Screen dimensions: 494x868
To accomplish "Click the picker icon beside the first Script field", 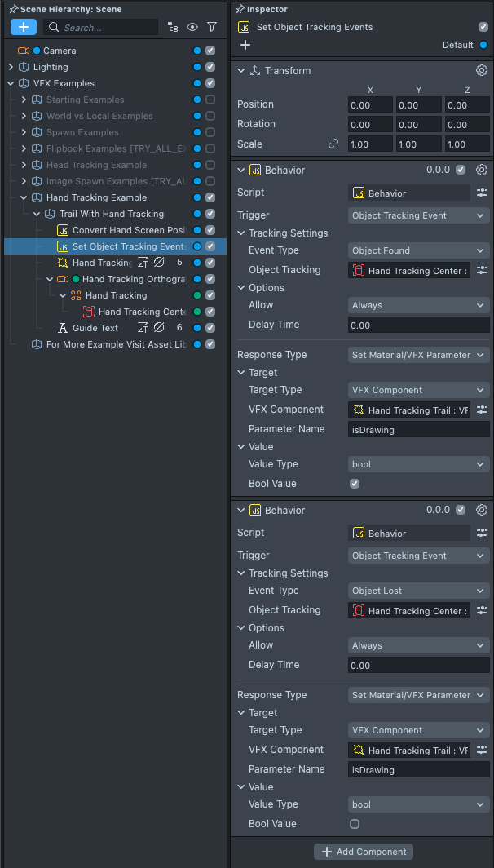I will coord(482,193).
